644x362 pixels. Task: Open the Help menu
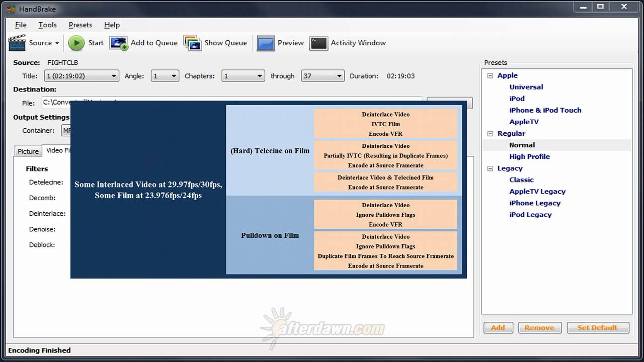coord(112,25)
